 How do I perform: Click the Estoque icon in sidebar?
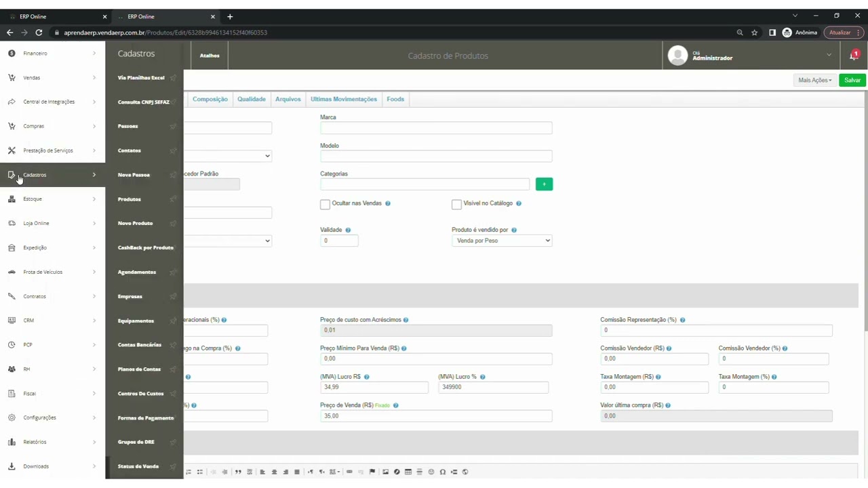coord(12,199)
